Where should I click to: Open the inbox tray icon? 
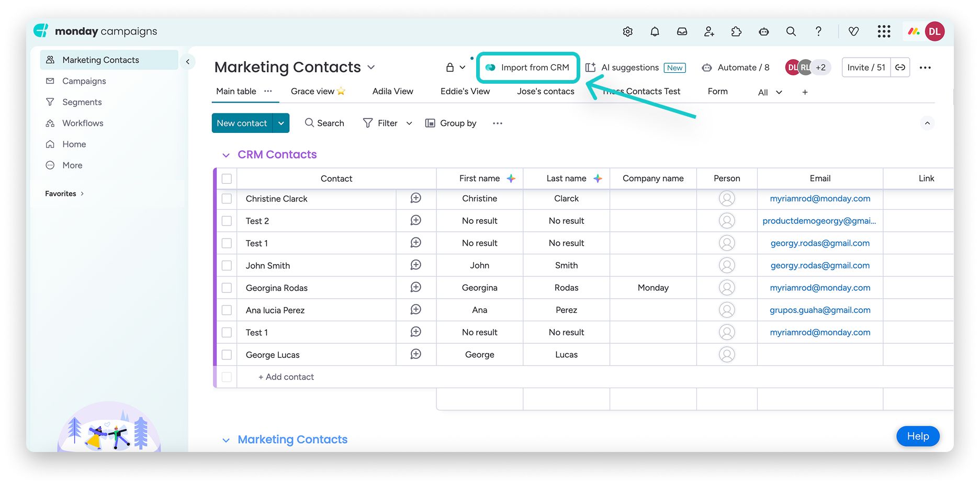[x=682, y=32]
